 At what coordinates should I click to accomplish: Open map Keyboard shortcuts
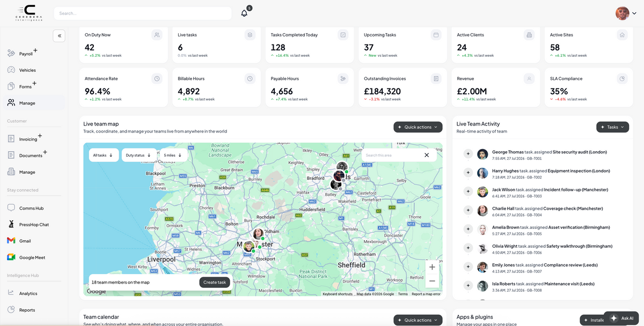338,294
